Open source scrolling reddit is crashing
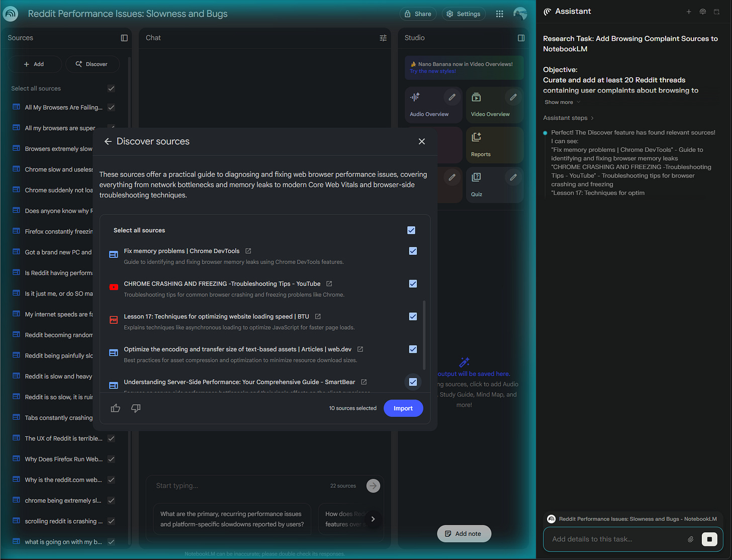Screen dimensions: 732x560 coord(63,521)
